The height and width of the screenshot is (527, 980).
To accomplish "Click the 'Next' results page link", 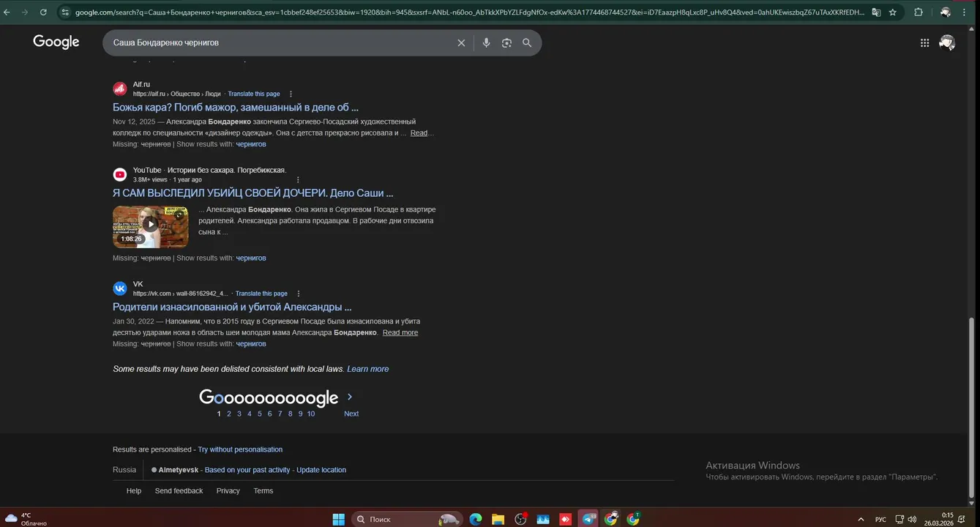I will (351, 414).
